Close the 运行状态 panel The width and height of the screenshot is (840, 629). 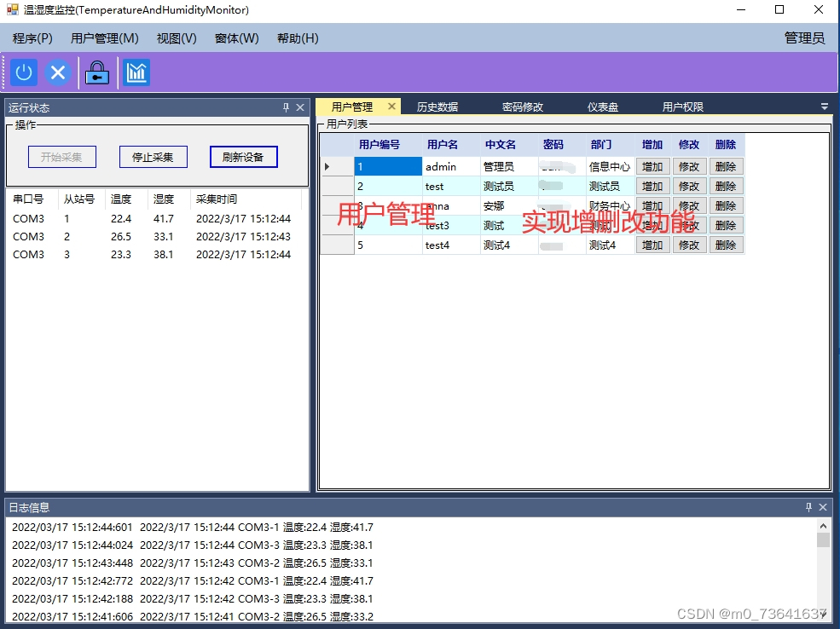coord(300,107)
